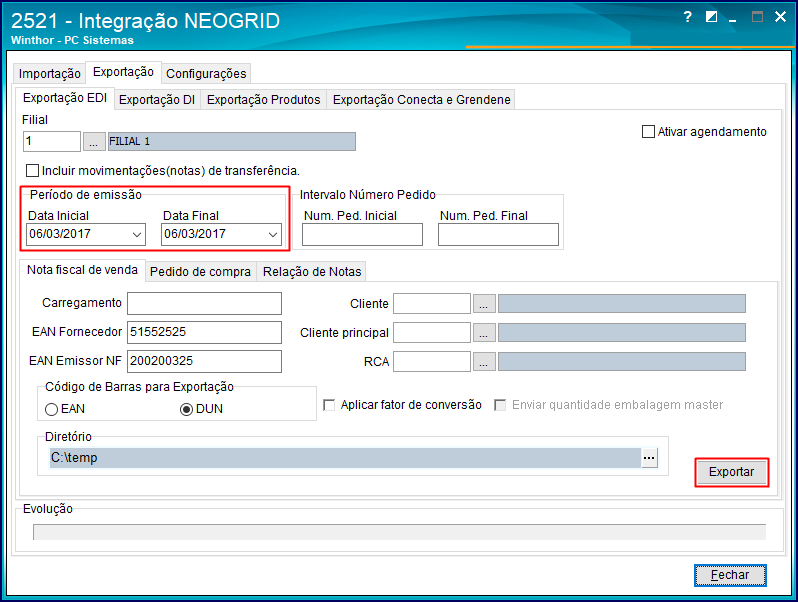Open Exportação Conecta e Grendene subtab

421,100
